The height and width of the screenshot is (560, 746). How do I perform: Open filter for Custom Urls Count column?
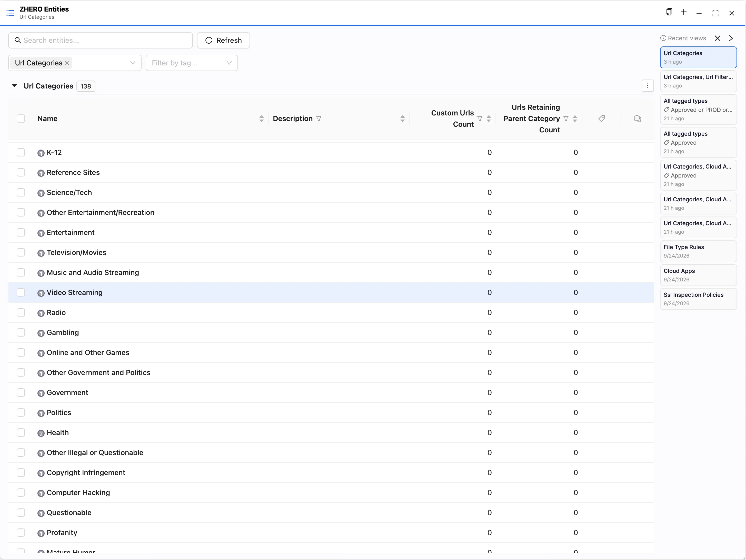[x=480, y=119]
